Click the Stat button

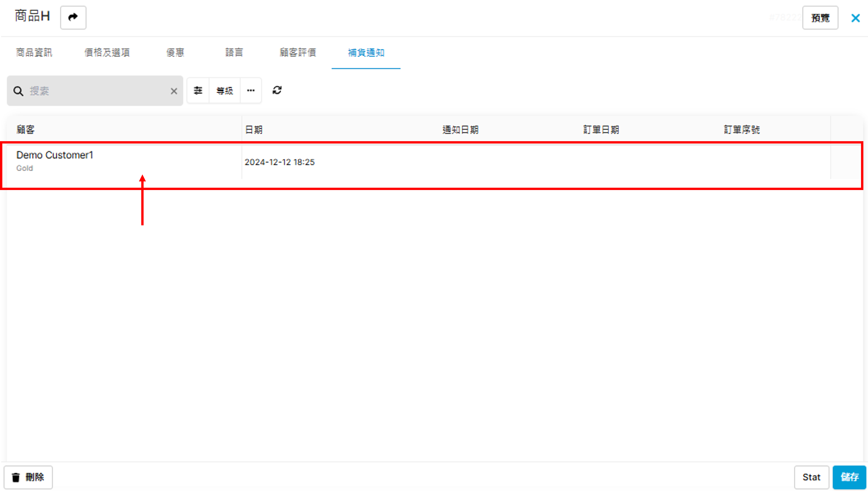tap(811, 477)
